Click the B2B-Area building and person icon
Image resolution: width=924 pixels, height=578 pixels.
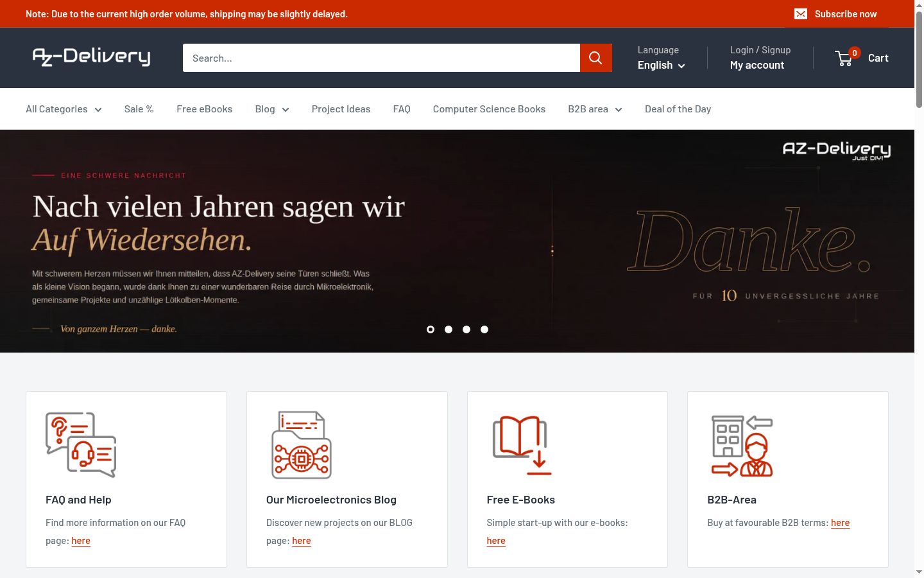click(742, 446)
